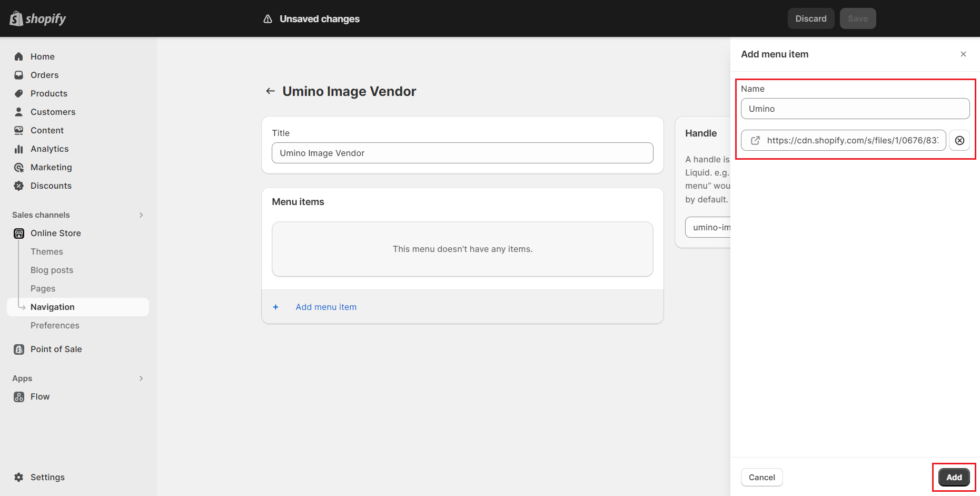Expand the Sales channels chevron
980x496 pixels.
(x=141, y=215)
